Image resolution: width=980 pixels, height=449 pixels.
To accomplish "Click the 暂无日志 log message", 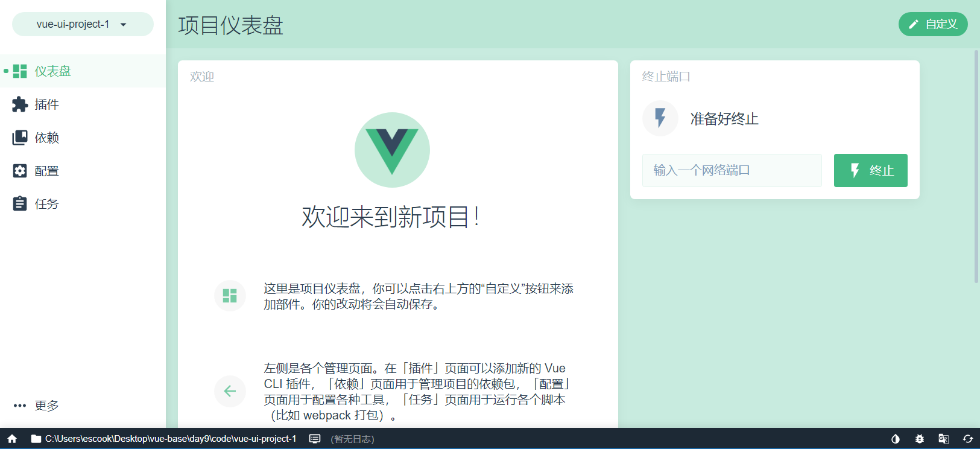I will tap(352, 439).
